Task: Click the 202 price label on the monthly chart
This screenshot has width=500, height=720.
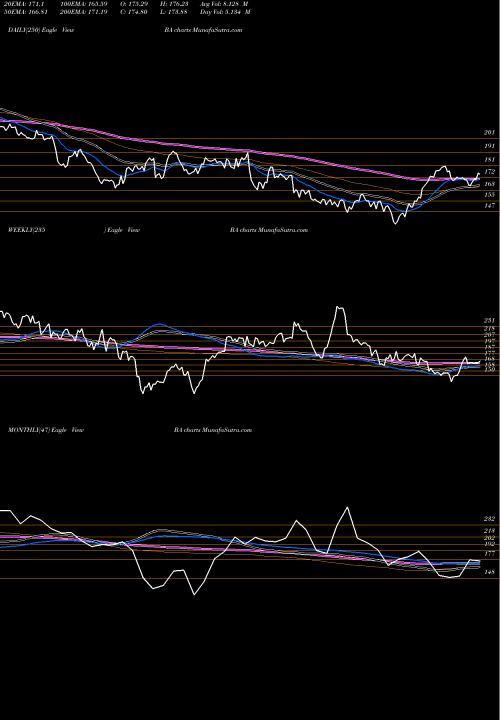Action: (x=489, y=538)
